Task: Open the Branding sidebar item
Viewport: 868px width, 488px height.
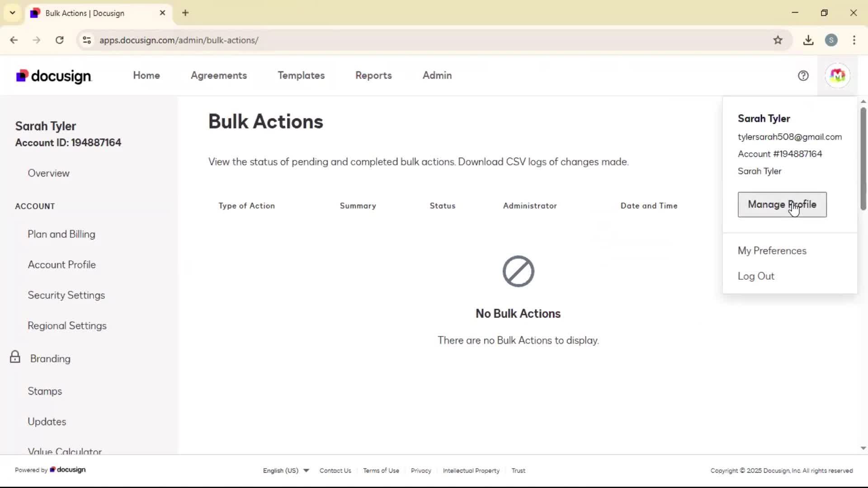Action: coord(50,359)
